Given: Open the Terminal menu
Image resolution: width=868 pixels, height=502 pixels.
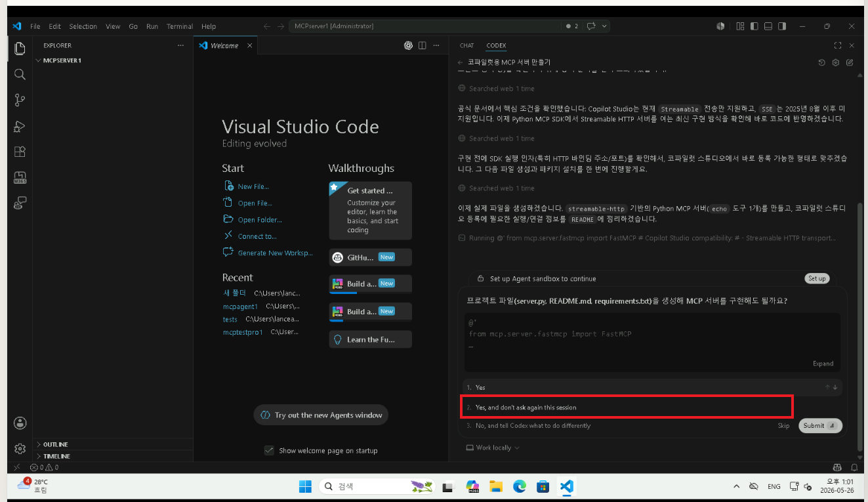Looking at the screenshot, I should [180, 26].
